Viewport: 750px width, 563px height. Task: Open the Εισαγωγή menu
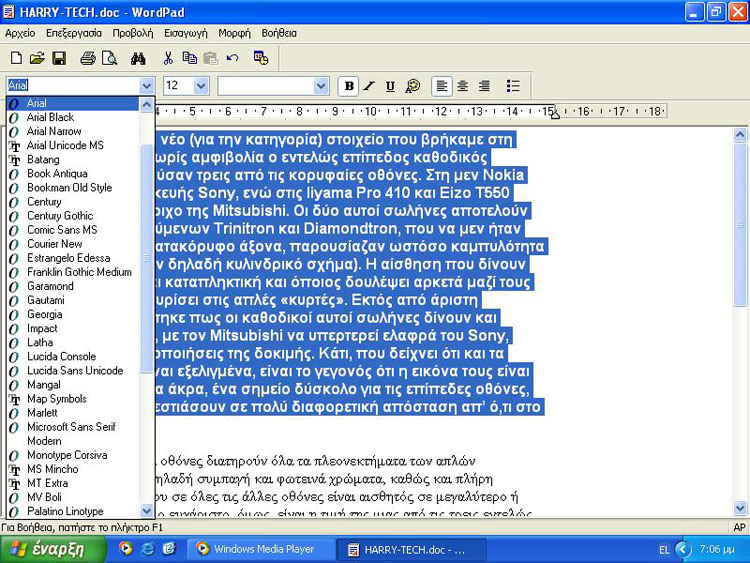click(x=186, y=33)
